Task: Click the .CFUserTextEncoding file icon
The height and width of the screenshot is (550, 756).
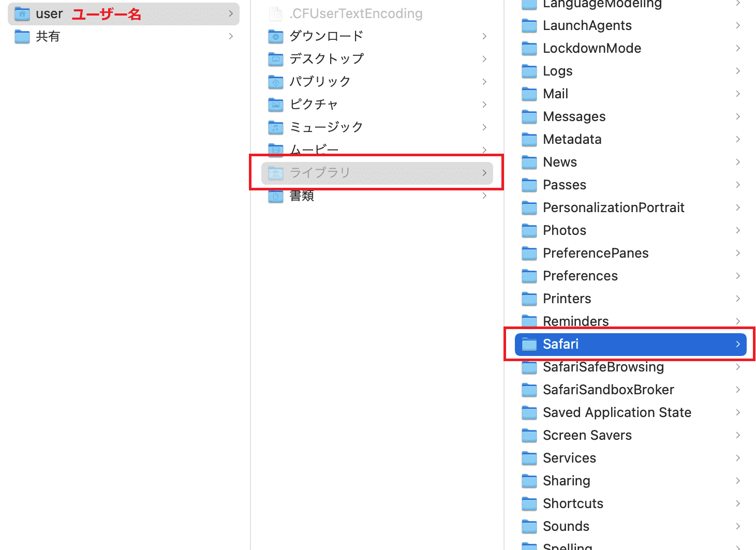Action: 276,14
